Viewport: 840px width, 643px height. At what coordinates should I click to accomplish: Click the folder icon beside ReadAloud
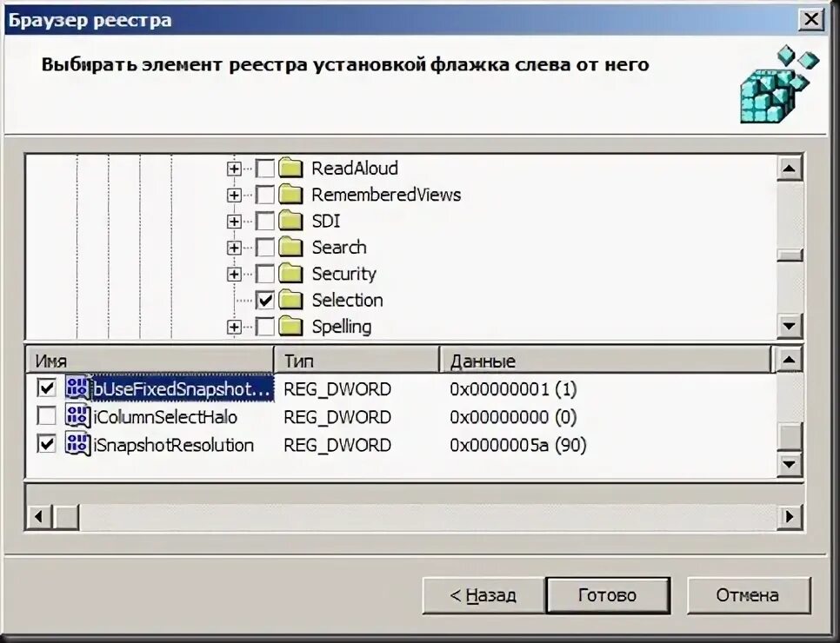(x=290, y=168)
